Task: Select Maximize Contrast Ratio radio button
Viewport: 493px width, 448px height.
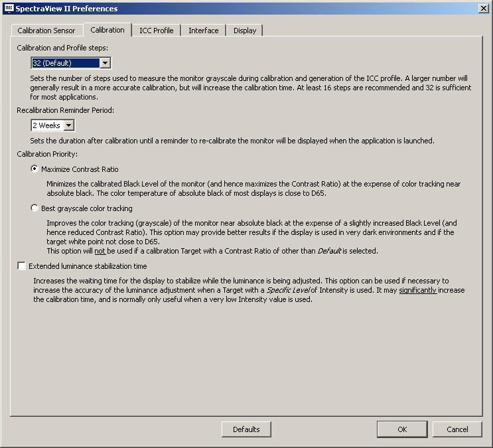Action: pyautogui.click(x=35, y=169)
